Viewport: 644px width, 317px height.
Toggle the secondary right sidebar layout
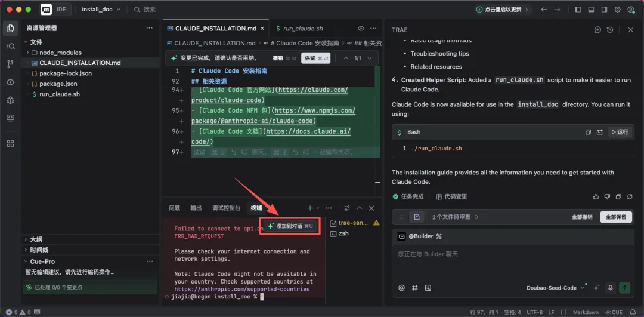(x=604, y=10)
